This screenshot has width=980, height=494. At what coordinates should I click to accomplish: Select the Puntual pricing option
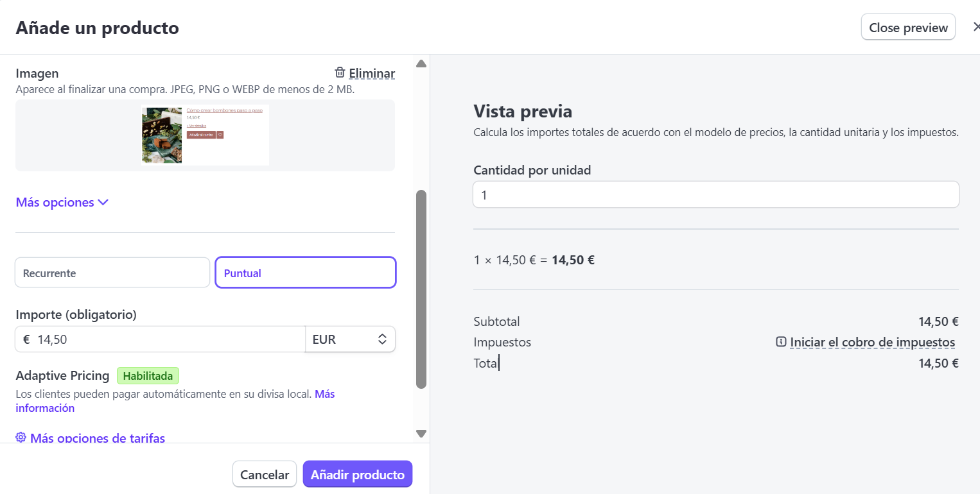click(x=306, y=273)
